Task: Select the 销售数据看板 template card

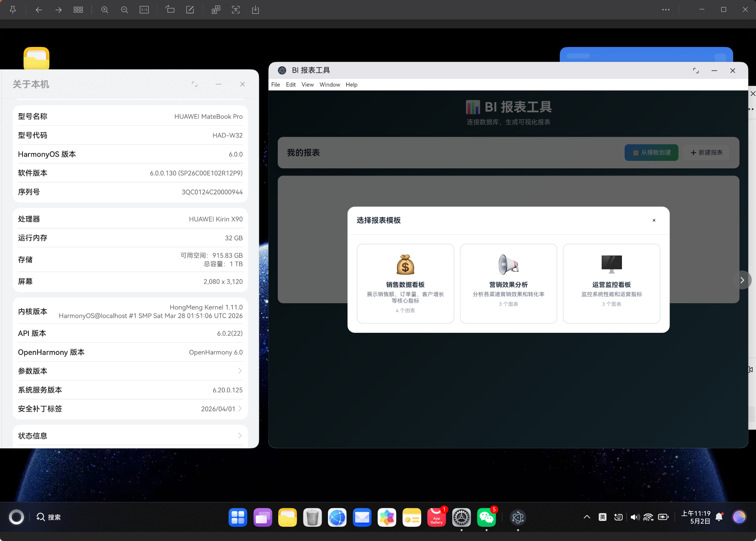Action: [405, 284]
